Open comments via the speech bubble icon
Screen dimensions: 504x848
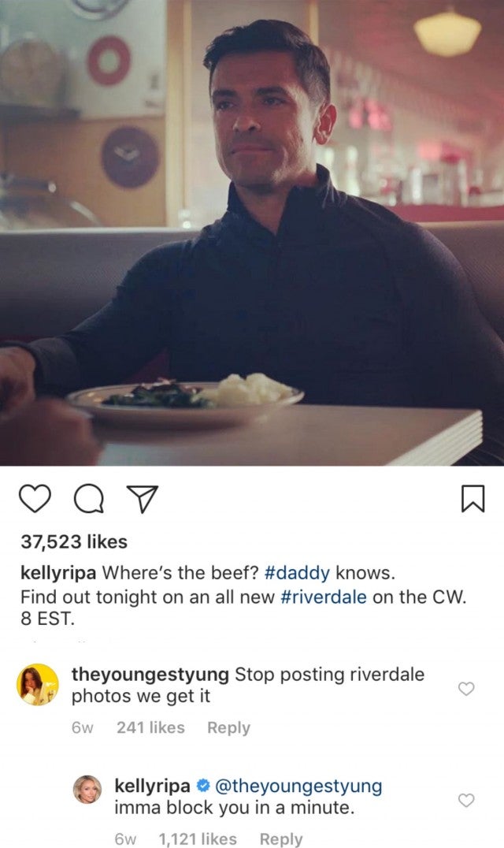89,498
